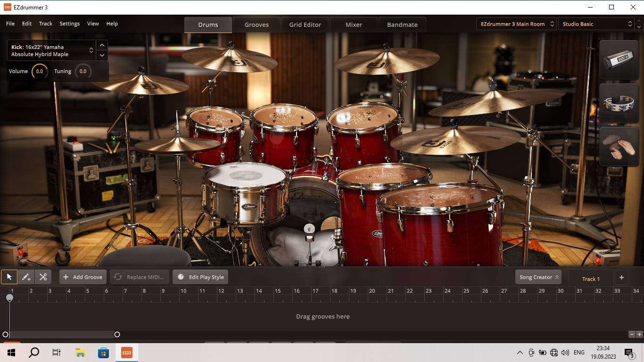Select the Track 1 tab

pyautogui.click(x=591, y=279)
